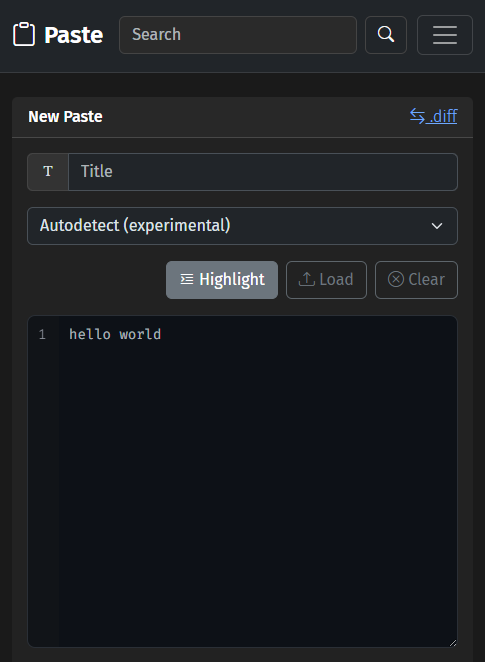Open the Autodetect (experimental) language dropdown
The width and height of the screenshot is (485, 662).
(242, 226)
